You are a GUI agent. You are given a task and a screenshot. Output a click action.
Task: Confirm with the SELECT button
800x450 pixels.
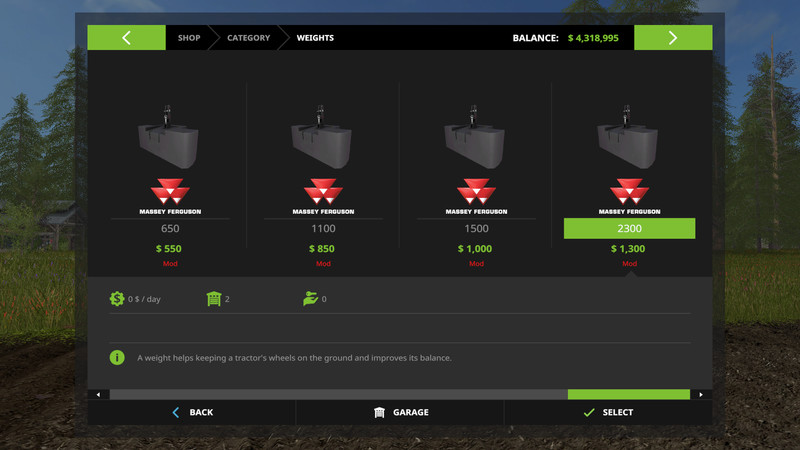click(608, 412)
